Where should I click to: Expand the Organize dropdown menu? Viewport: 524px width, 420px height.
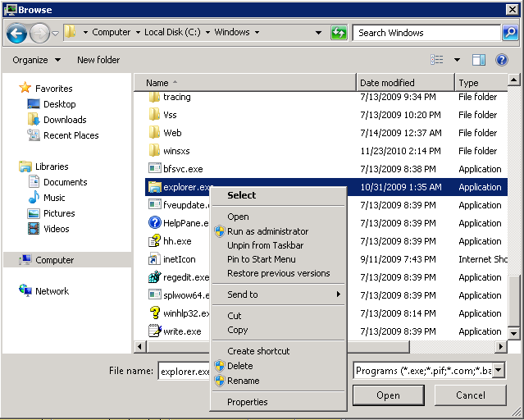tap(36, 60)
